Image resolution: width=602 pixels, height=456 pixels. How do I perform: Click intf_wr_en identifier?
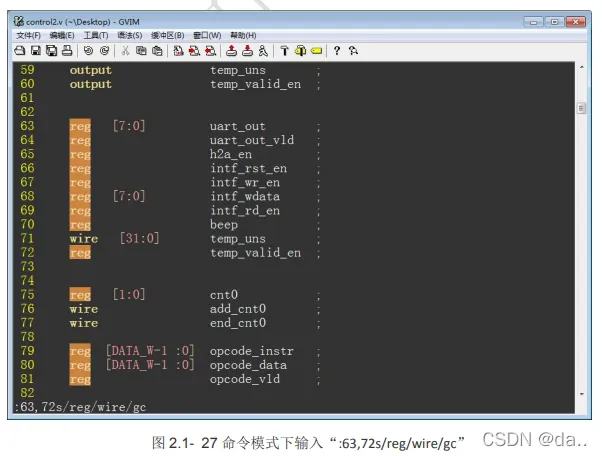tap(245, 182)
